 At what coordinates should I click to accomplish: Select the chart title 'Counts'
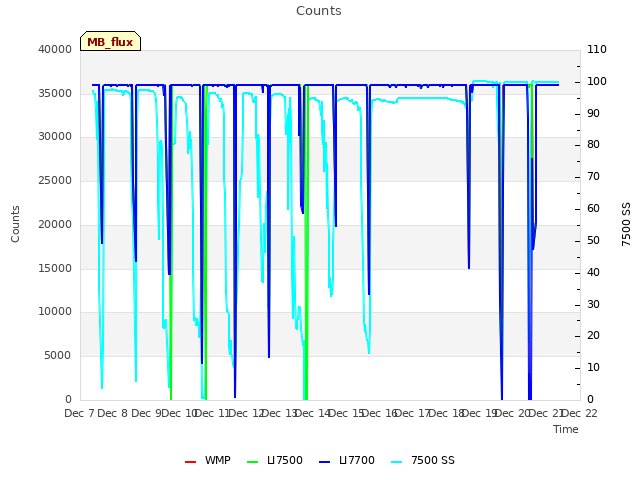[x=319, y=11]
